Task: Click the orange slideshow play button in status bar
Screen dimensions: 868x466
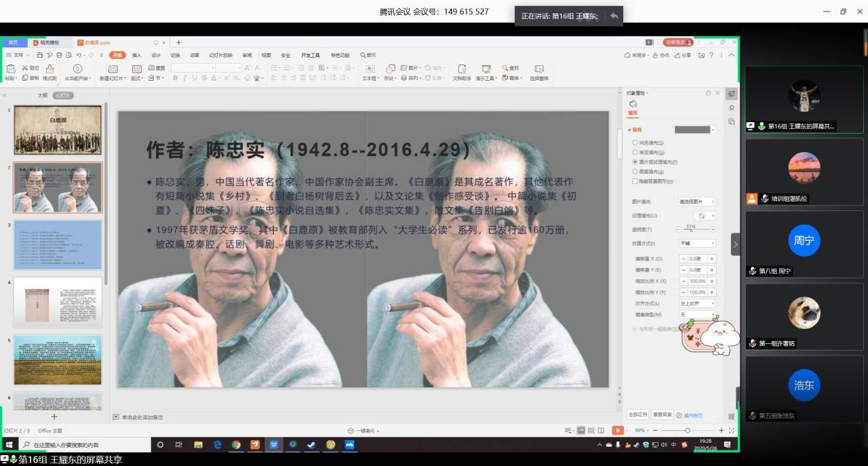Action: [x=618, y=430]
